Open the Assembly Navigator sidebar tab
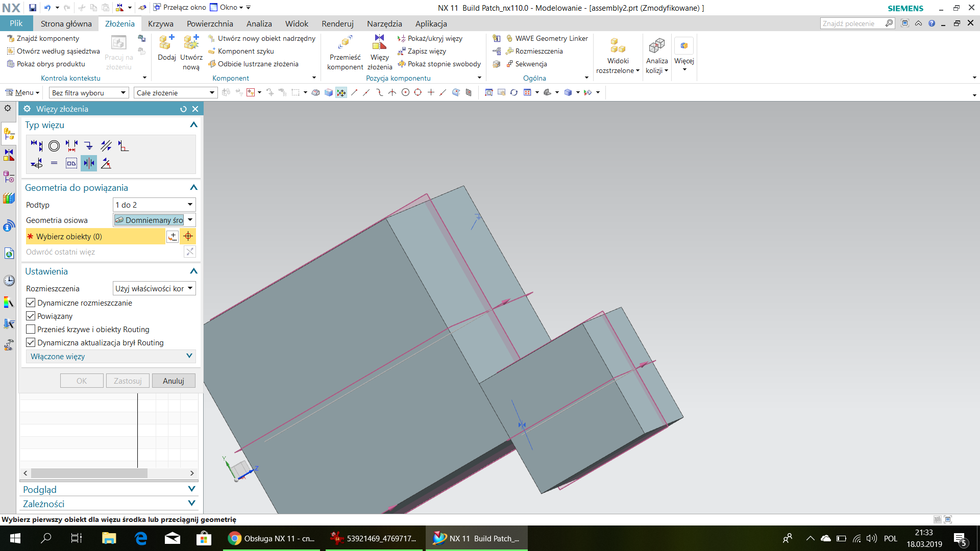Image resolution: width=980 pixels, height=551 pixels. tap(9, 134)
